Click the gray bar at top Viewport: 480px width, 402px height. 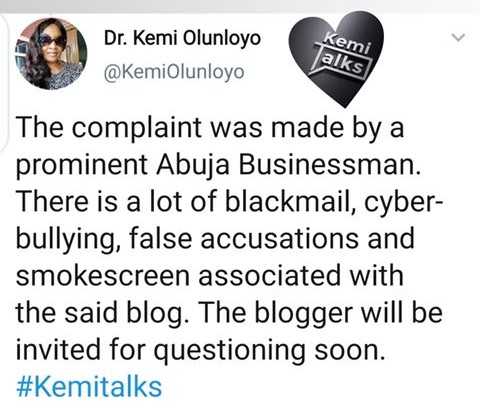[x=240, y=6]
